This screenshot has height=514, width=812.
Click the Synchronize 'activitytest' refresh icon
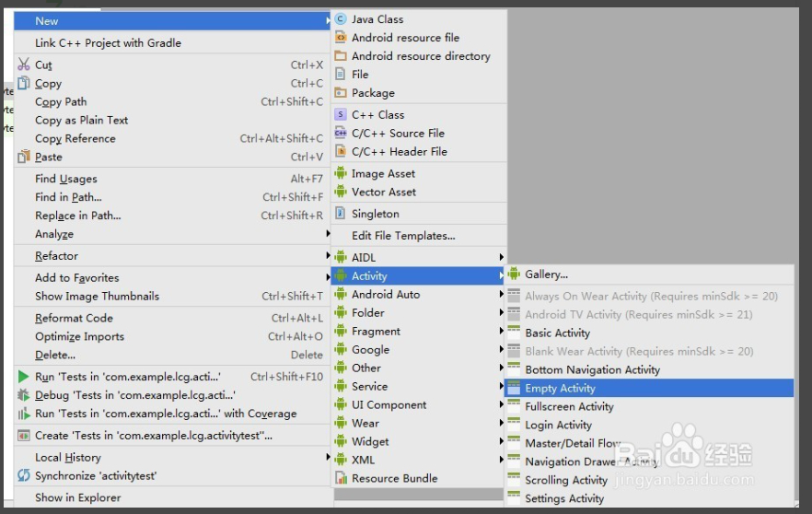click(24, 476)
